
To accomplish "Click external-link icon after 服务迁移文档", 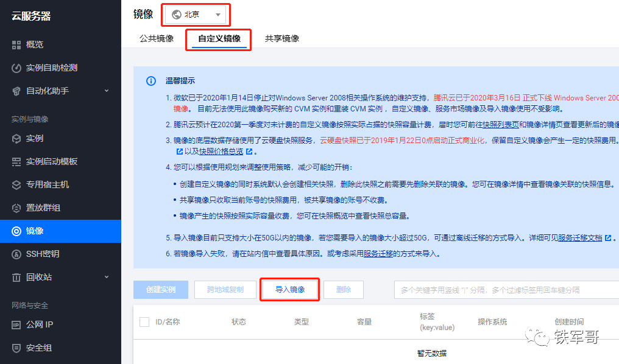I will coord(608,238).
